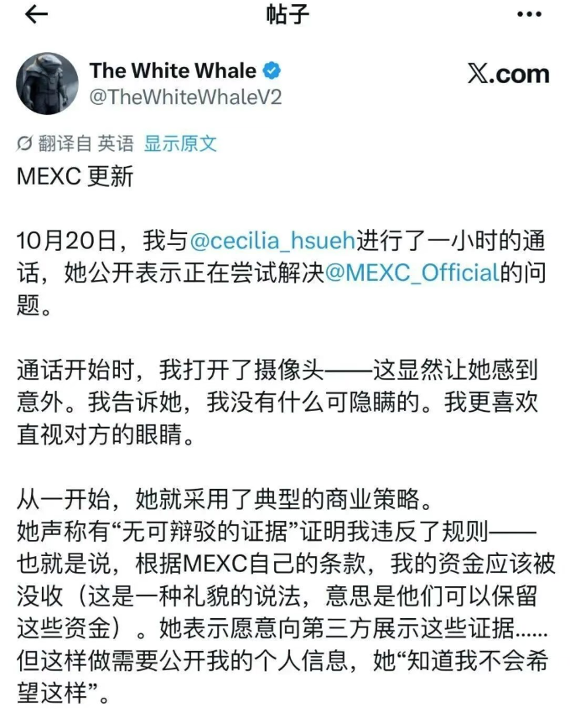Open The White Whale profile avatar
570x728 pixels.
pos(47,83)
